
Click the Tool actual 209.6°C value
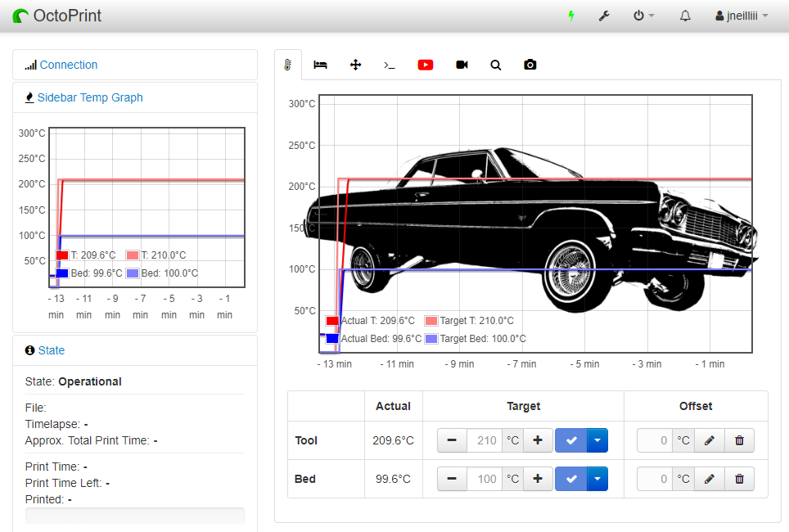(x=393, y=440)
